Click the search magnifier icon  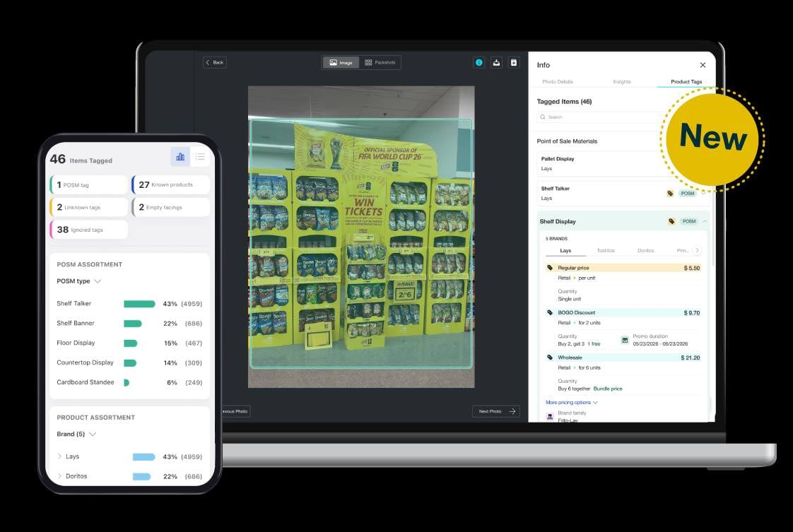[x=543, y=117]
